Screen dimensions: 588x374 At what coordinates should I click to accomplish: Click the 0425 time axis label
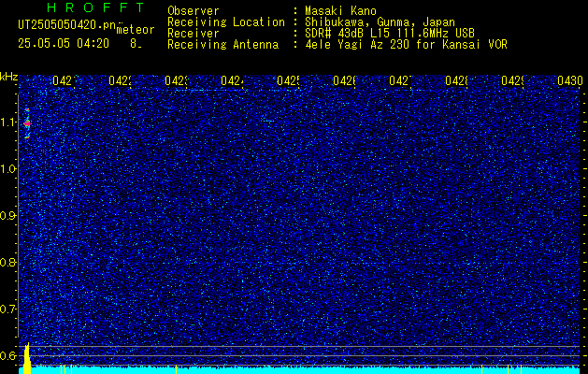[x=288, y=80]
